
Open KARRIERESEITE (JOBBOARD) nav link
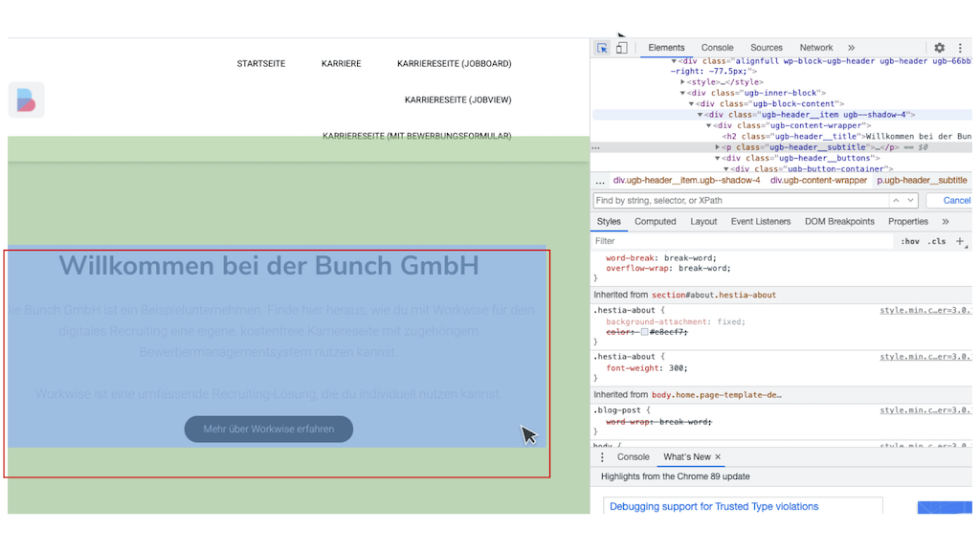point(454,64)
